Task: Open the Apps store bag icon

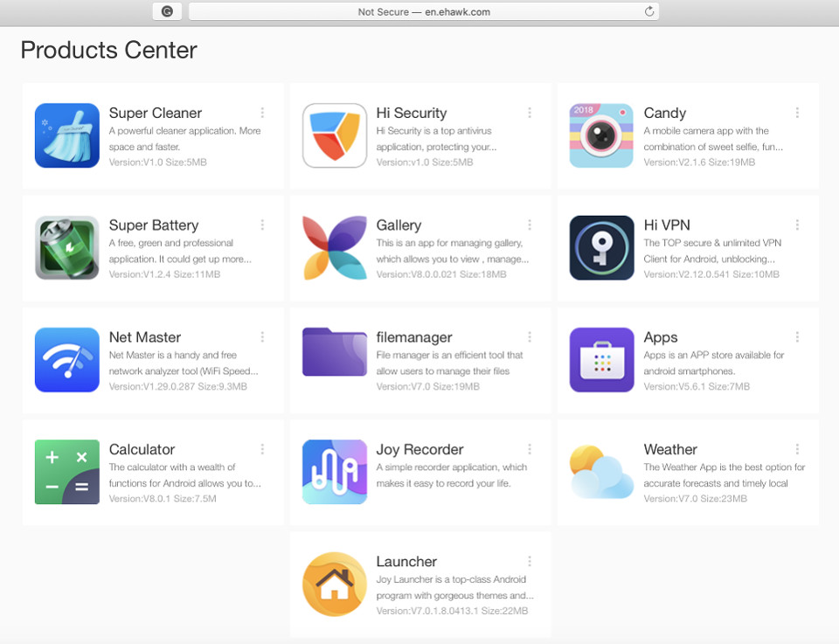Action: (601, 360)
